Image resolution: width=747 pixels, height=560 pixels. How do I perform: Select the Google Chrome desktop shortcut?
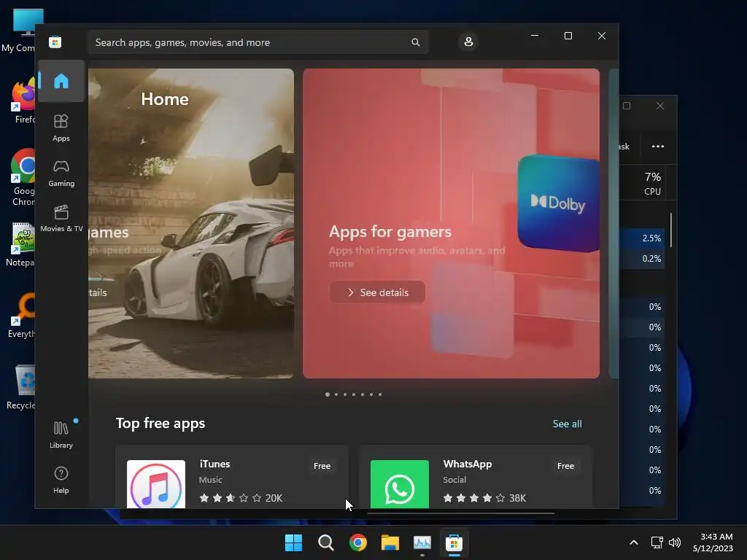(x=22, y=177)
